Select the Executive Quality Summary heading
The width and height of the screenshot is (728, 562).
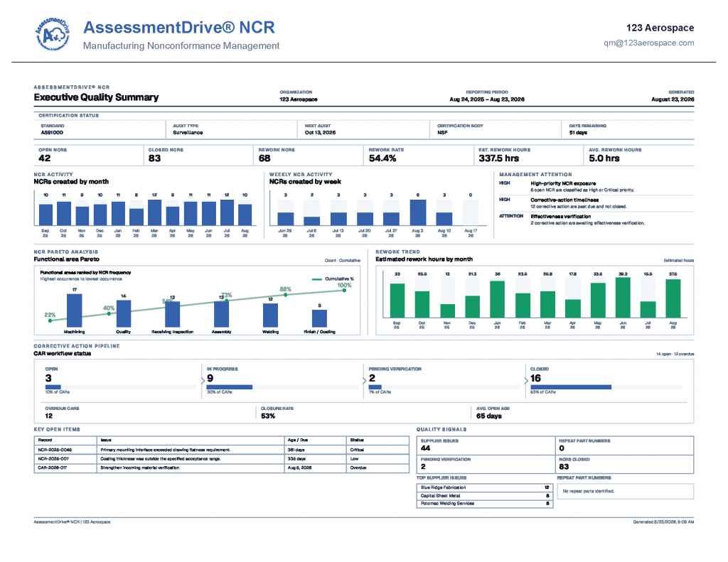(96, 97)
